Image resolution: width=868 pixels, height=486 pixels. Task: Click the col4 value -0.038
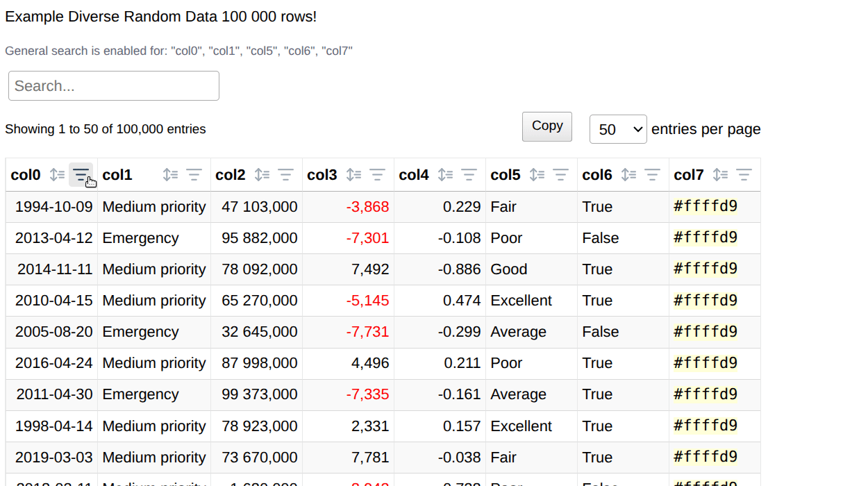point(460,457)
